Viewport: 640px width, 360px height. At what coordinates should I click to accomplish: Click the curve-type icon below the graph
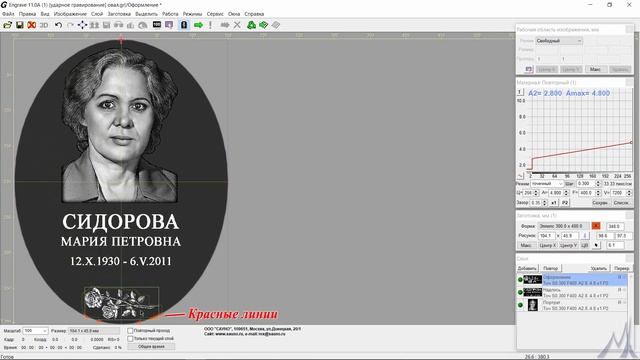click(520, 176)
